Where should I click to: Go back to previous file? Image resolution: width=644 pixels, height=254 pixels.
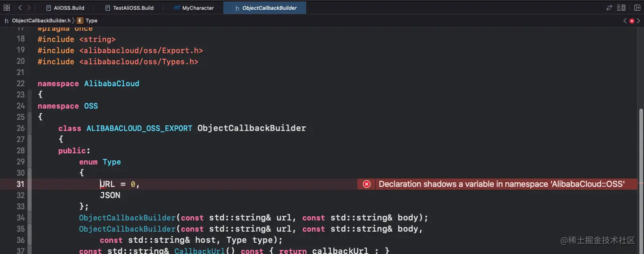[x=20, y=8]
